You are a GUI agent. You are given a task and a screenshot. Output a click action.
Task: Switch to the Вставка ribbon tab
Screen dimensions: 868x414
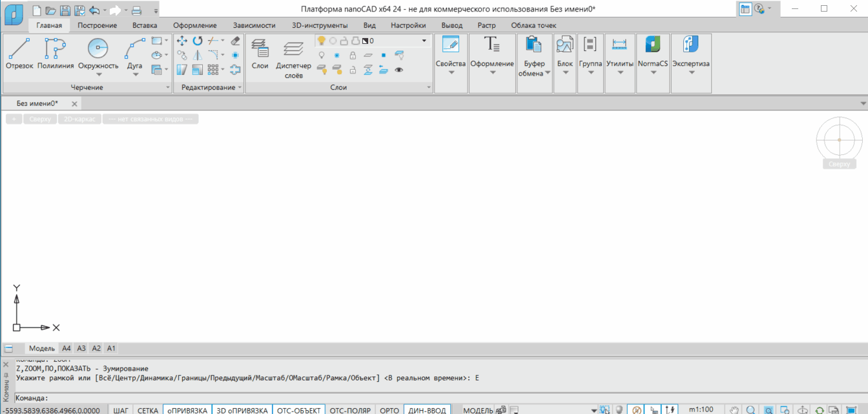point(145,25)
